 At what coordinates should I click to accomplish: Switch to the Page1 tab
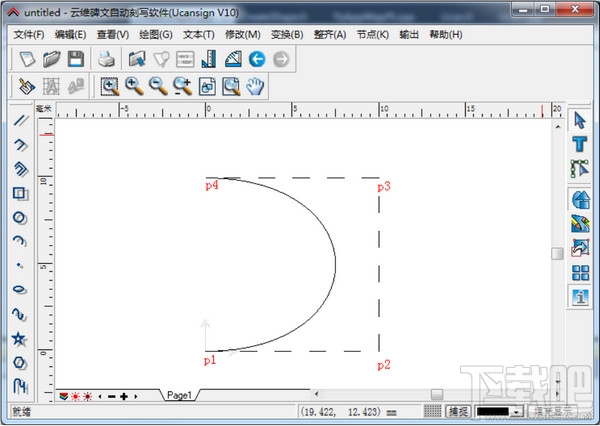tap(180, 396)
